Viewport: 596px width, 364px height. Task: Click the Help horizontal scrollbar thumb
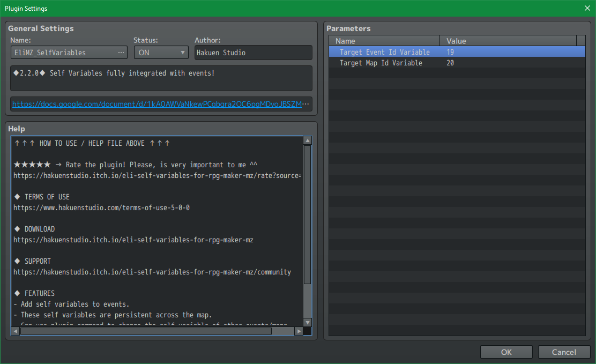coord(146,331)
